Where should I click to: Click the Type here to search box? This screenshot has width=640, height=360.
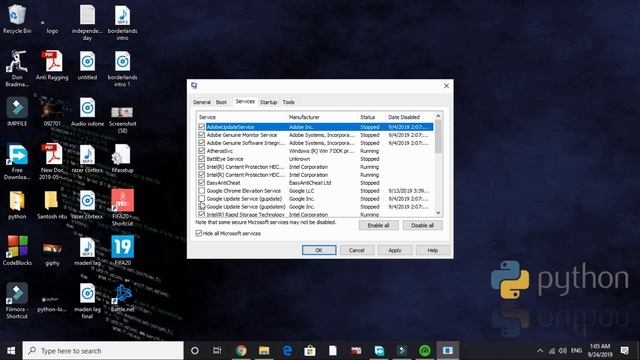[103, 351]
